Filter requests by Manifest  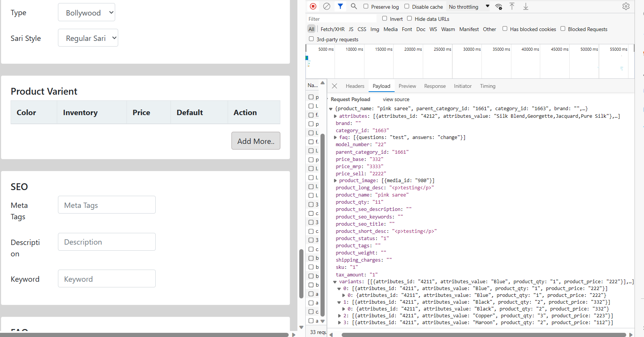click(x=469, y=29)
